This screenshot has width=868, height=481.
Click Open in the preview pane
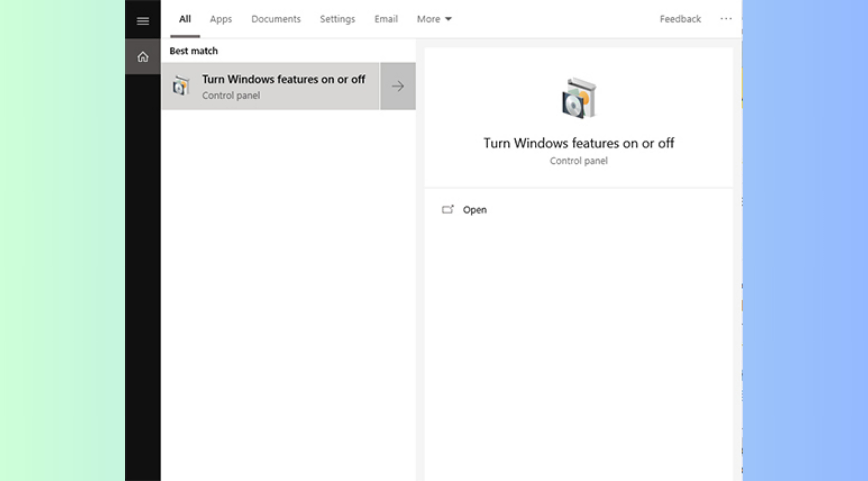click(x=475, y=210)
